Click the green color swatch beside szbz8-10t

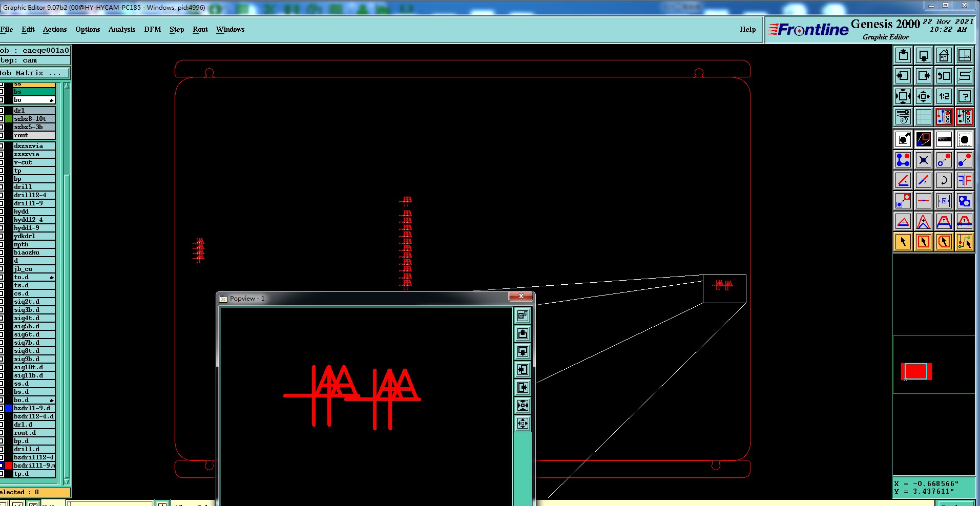tap(9, 119)
